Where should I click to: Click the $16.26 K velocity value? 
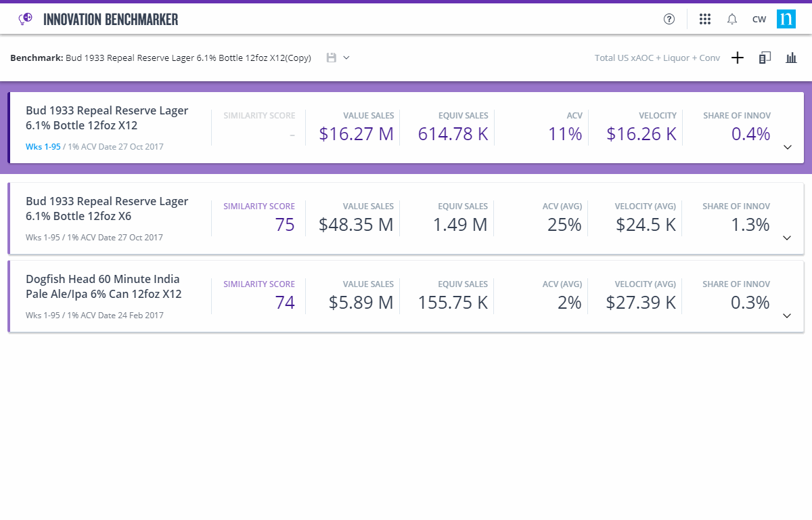tap(641, 134)
